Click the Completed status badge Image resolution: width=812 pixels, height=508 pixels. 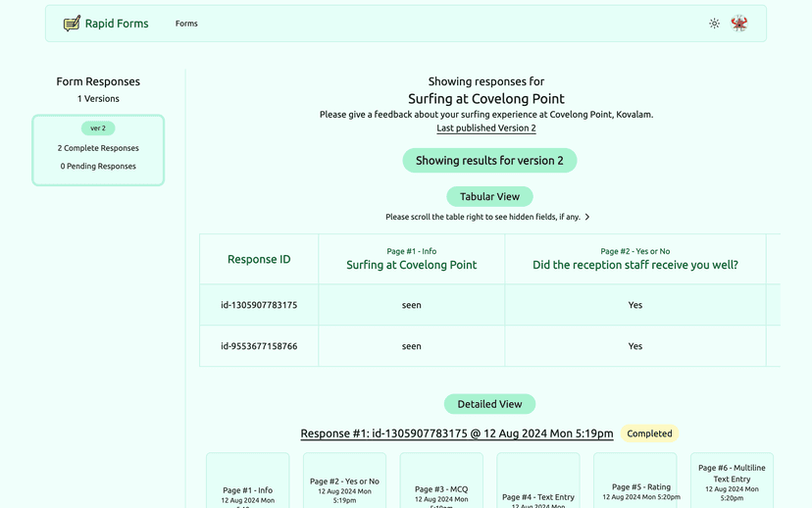[x=649, y=433]
